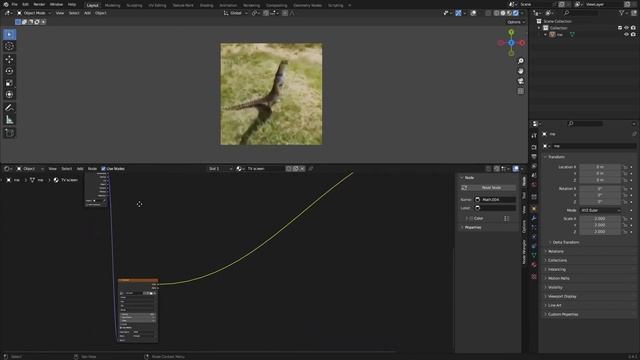Click the Location X value field
640x360 pixels.
(600, 167)
